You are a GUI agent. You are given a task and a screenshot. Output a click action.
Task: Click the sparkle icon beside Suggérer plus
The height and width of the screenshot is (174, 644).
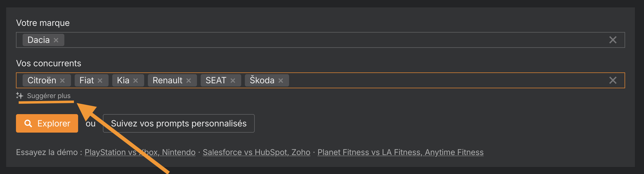tap(20, 96)
